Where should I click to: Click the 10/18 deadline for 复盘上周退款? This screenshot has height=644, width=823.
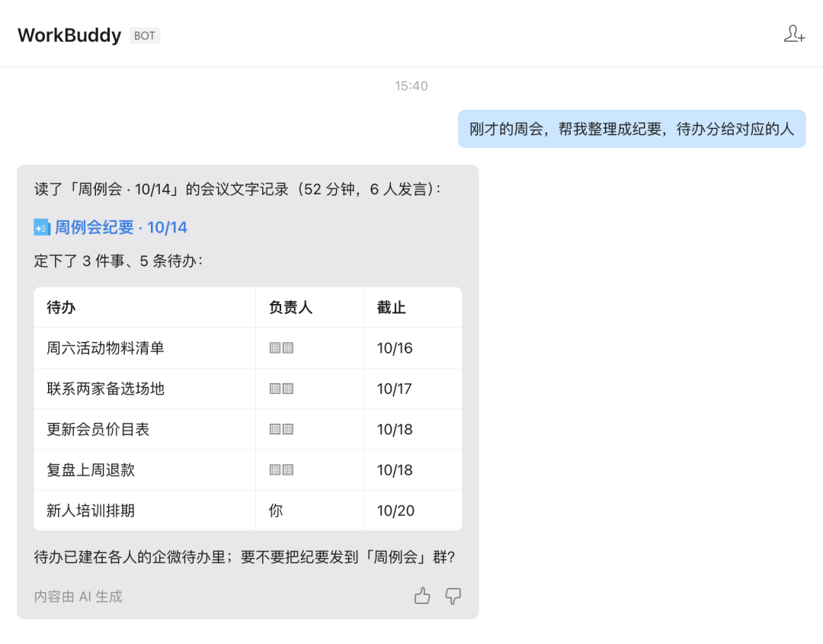click(x=412, y=469)
